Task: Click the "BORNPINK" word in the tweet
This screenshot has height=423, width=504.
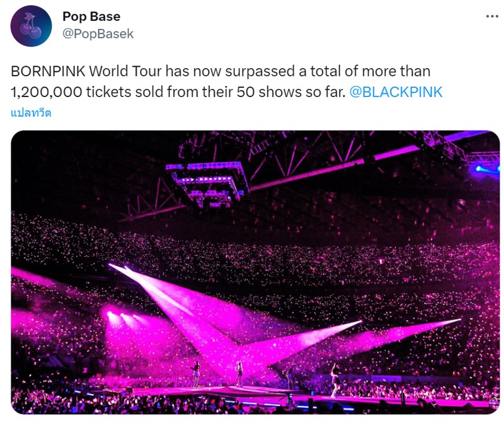Action: click(x=49, y=71)
